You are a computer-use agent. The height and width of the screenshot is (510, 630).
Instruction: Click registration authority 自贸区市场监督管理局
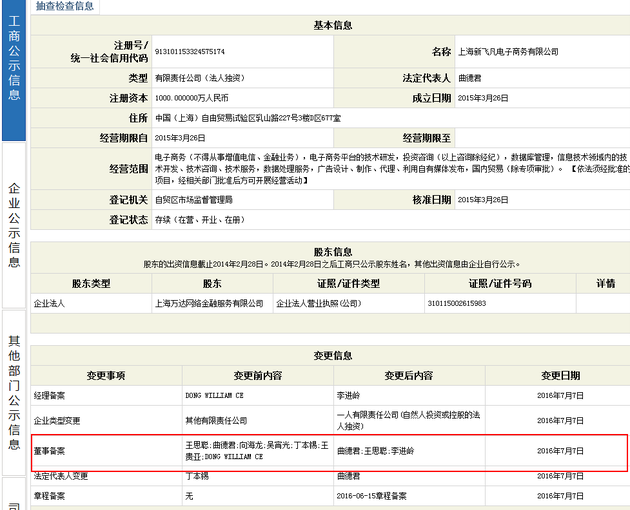click(x=194, y=200)
